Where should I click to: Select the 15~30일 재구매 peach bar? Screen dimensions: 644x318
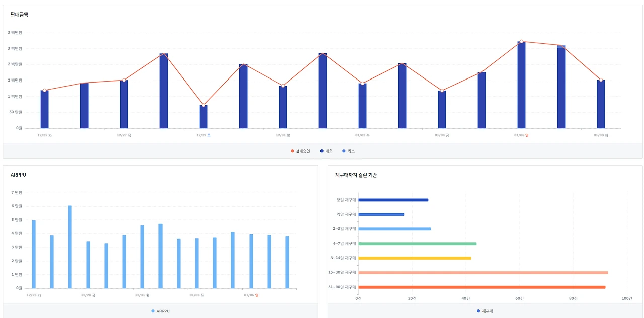click(483, 273)
